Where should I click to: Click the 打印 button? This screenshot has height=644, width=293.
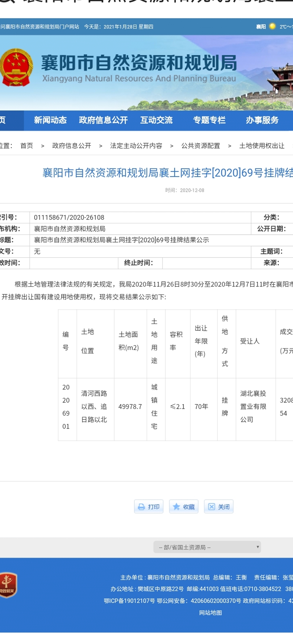tap(149, 507)
